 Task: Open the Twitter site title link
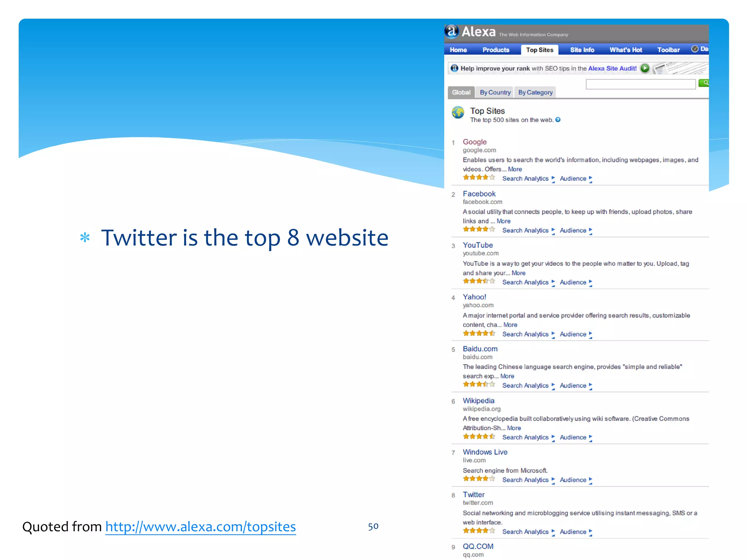coord(473,495)
